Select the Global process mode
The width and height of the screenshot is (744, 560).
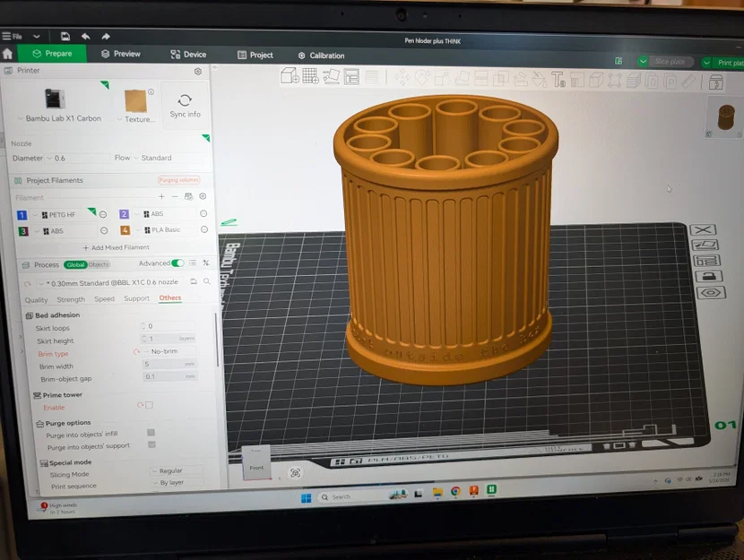(x=75, y=264)
